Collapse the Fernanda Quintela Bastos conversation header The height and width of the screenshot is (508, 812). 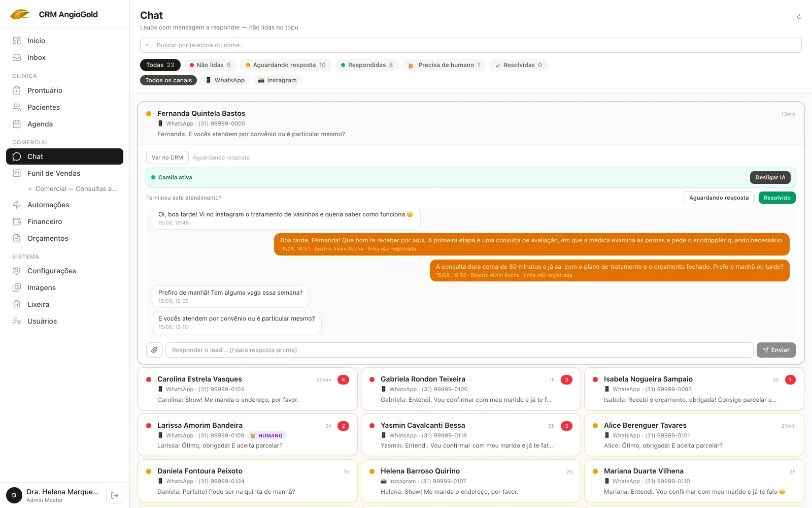coord(471,123)
